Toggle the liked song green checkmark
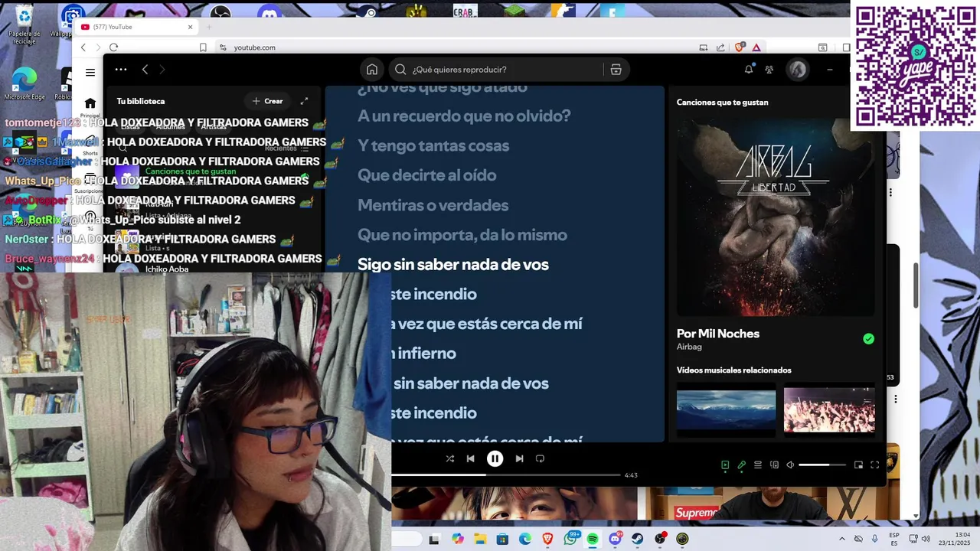 click(x=868, y=339)
